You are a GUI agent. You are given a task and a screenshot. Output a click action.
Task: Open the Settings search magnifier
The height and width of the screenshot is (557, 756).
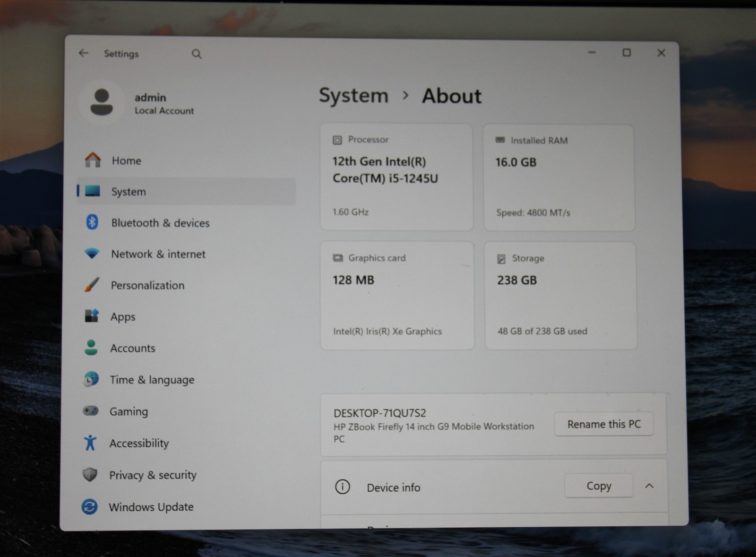tap(197, 54)
